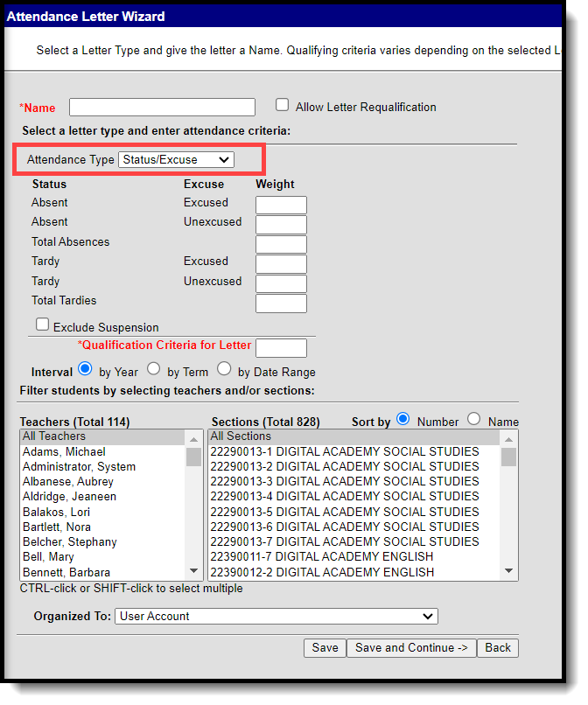Select section 22290013-2 DIGITAL ACADEMY SOCIAL STUDIES
Image resolution: width=588 pixels, height=705 pixels.
[x=354, y=467]
